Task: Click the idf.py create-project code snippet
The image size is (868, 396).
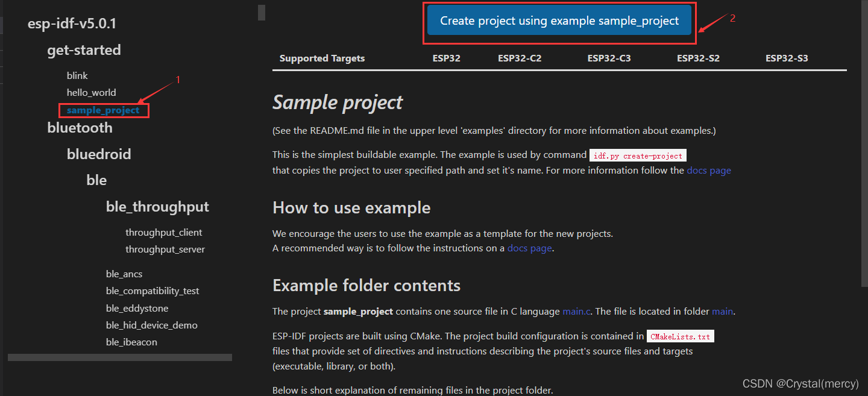Action: (x=638, y=156)
